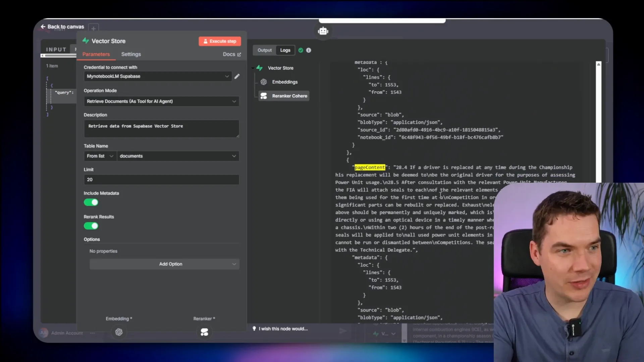Viewport: 644px width, 362px height.
Task: Click into the Description text field
Action: pyautogui.click(x=161, y=129)
